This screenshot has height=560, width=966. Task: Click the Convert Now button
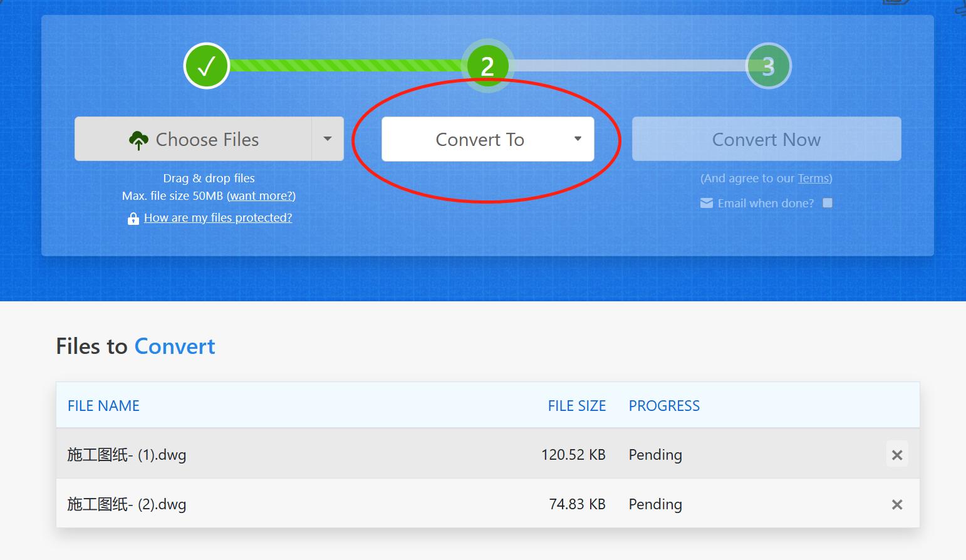[766, 139]
